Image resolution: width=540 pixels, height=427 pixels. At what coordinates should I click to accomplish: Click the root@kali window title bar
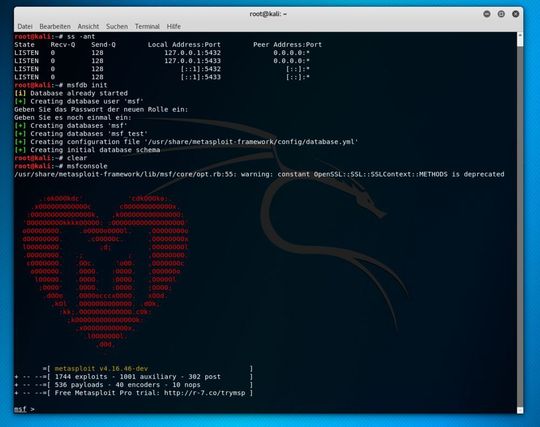(268, 14)
